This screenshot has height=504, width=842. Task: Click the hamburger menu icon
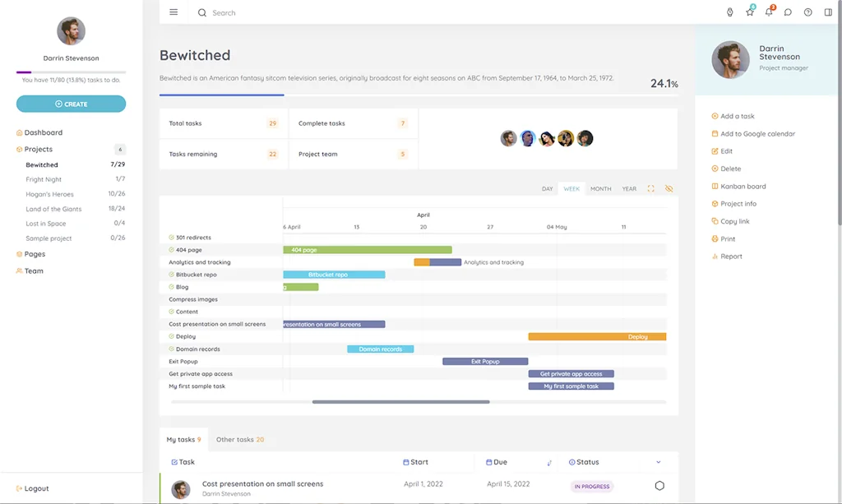coord(173,12)
